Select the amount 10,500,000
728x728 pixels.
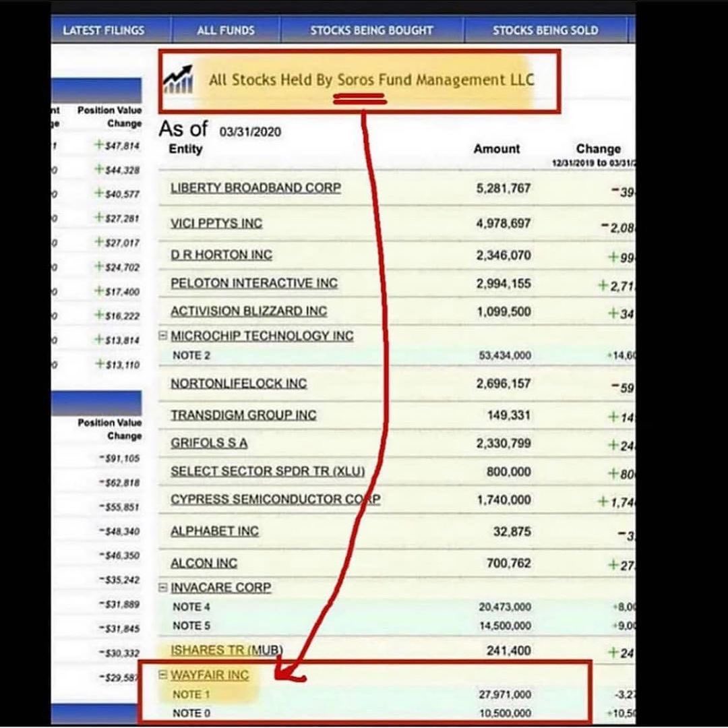[x=505, y=713]
